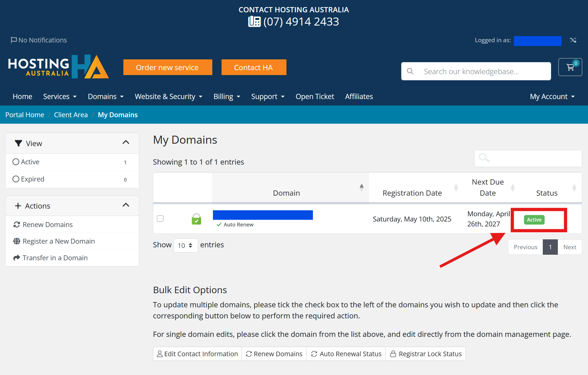Click the shuffle switch-account icon
588x375 pixels.
click(x=573, y=40)
